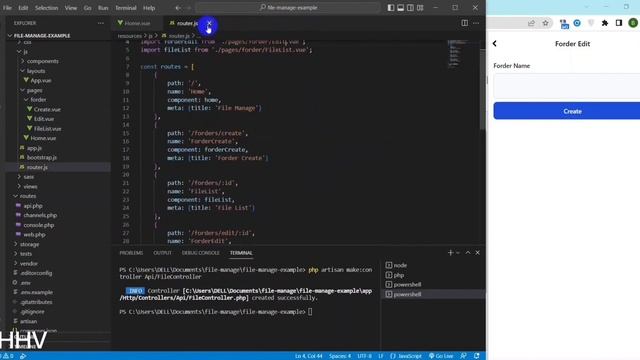
Task: Open the Run menu
Action: pyautogui.click(x=103, y=8)
